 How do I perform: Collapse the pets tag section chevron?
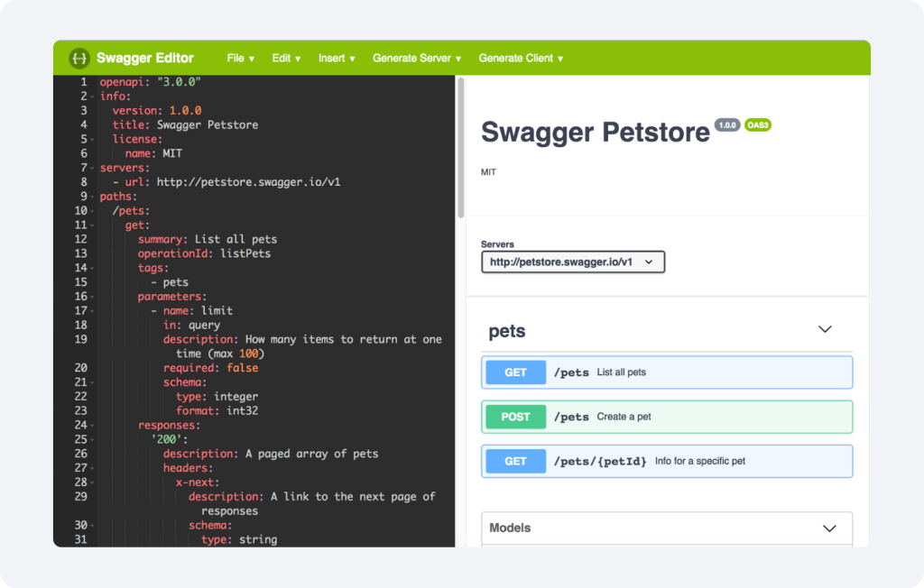pos(825,329)
